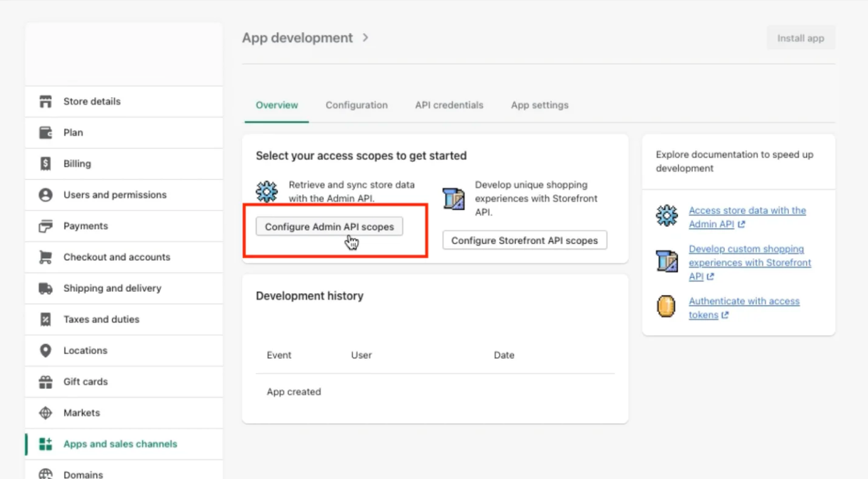This screenshot has width=868, height=479.
Task: Open Billing settings
Action: (124, 164)
